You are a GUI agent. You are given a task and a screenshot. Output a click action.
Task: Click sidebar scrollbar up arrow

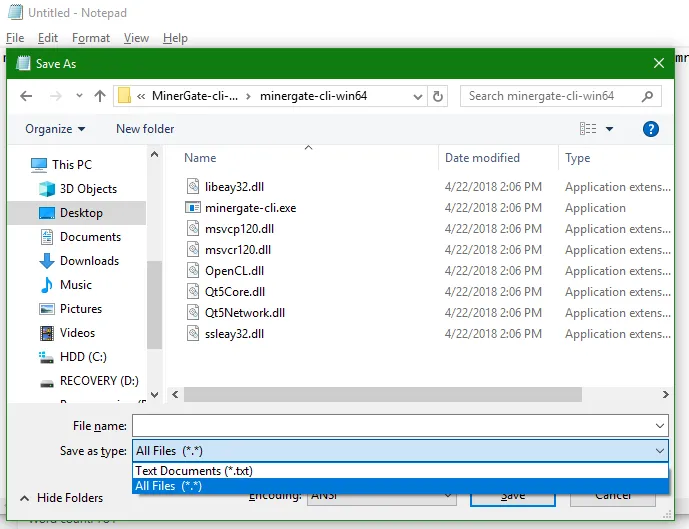154,154
